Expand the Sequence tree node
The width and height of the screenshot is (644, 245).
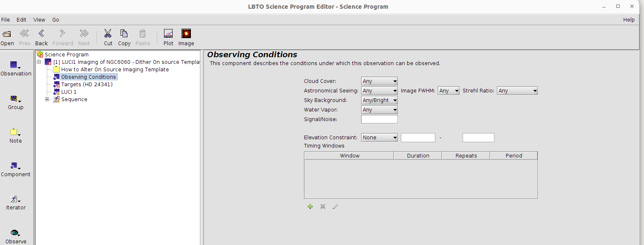click(47, 99)
